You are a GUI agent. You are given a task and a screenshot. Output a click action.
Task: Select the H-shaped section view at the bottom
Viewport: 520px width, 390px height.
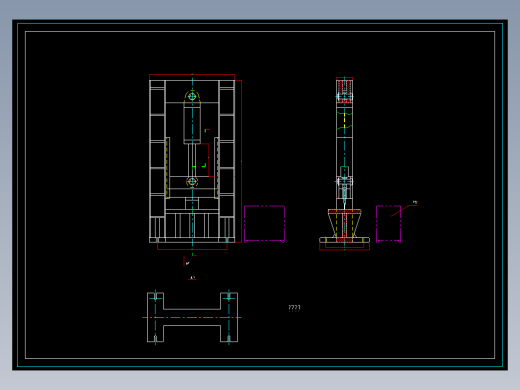click(192, 317)
